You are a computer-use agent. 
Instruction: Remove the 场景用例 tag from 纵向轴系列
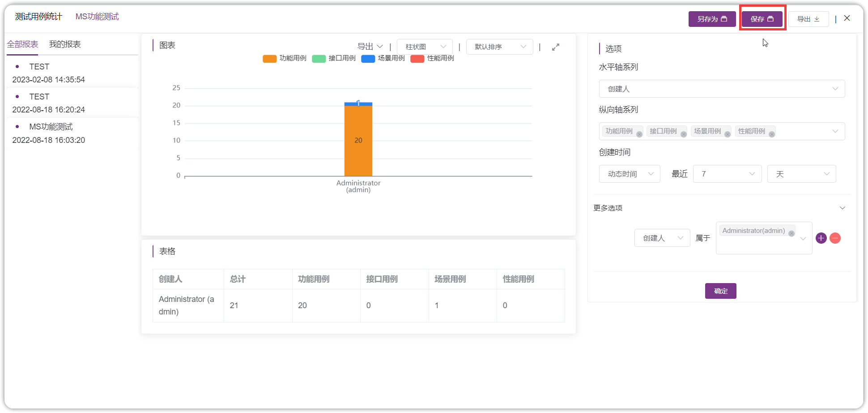click(728, 134)
